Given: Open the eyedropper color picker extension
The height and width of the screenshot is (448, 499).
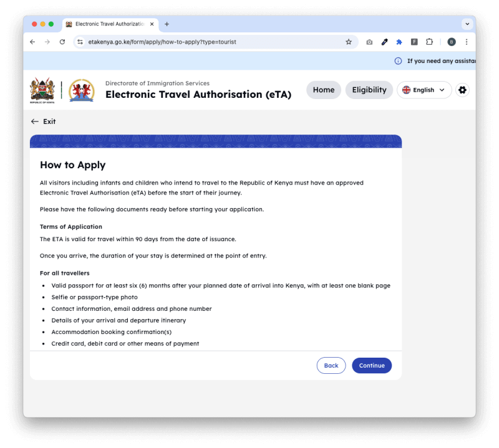Looking at the screenshot, I should 384,42.
